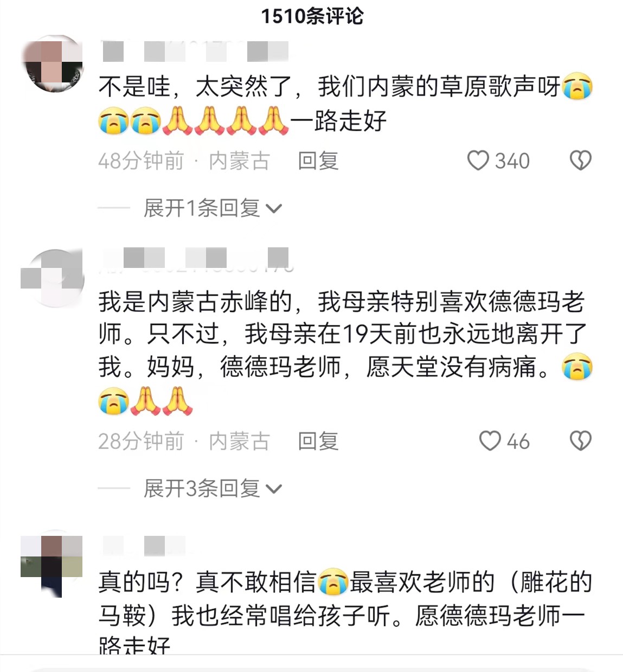Select the 我是内蒙古赤峰的 comment text
Screen dimensions: 623x672
[x=345, y=351]
